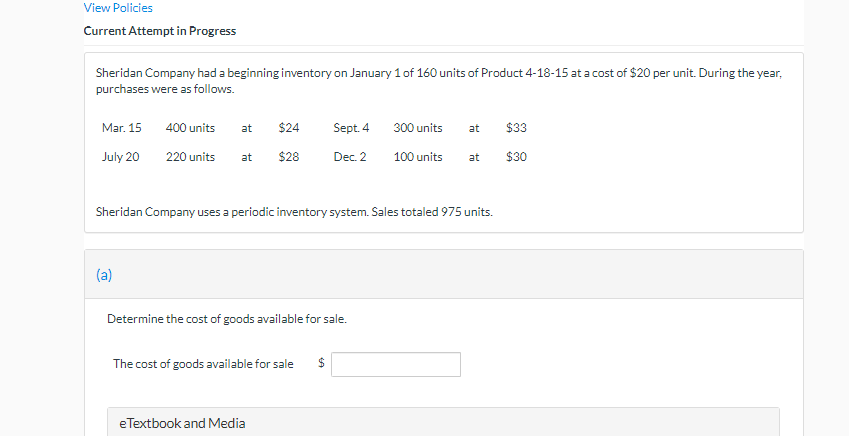Click the $30 unit cost value
This screenshot has width=849, height=436.
tap(517, 157)
